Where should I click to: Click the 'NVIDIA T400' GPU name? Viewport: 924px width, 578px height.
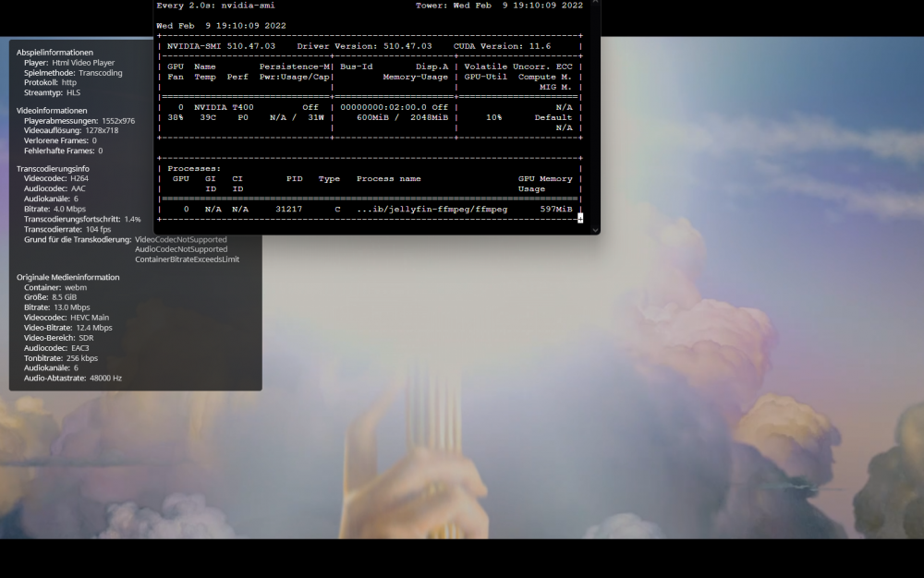224,107
